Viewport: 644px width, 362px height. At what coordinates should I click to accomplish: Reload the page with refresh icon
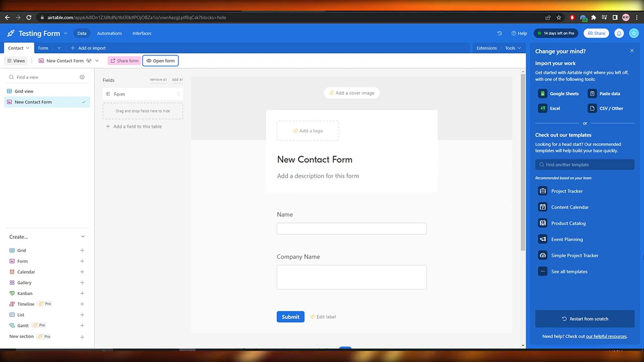click(29, 17)
